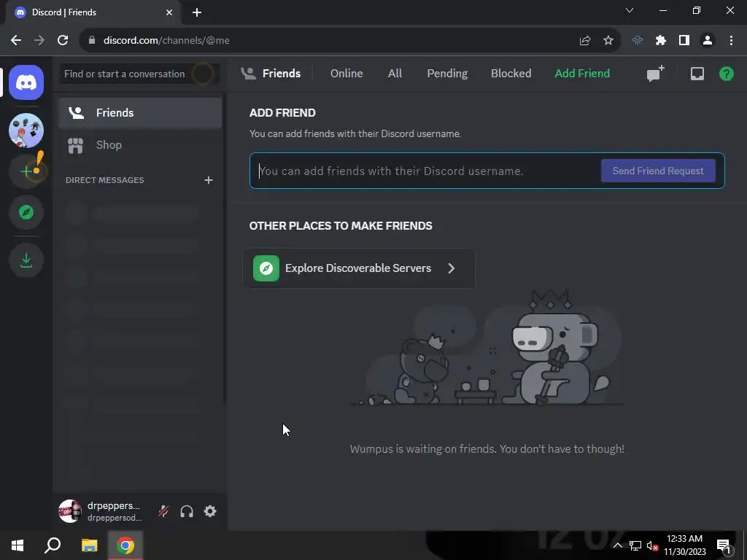The image size is (747, 560).
Task: Open the Shop item
Action: pyautogui.click(x=140, y=145)
